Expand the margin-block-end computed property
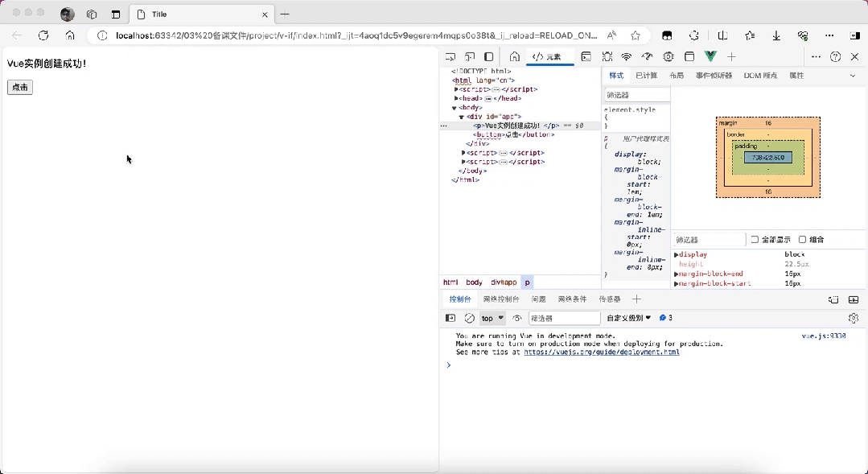Image resolution: width=868 pixels, height=474 pixels. click(676, 274)
